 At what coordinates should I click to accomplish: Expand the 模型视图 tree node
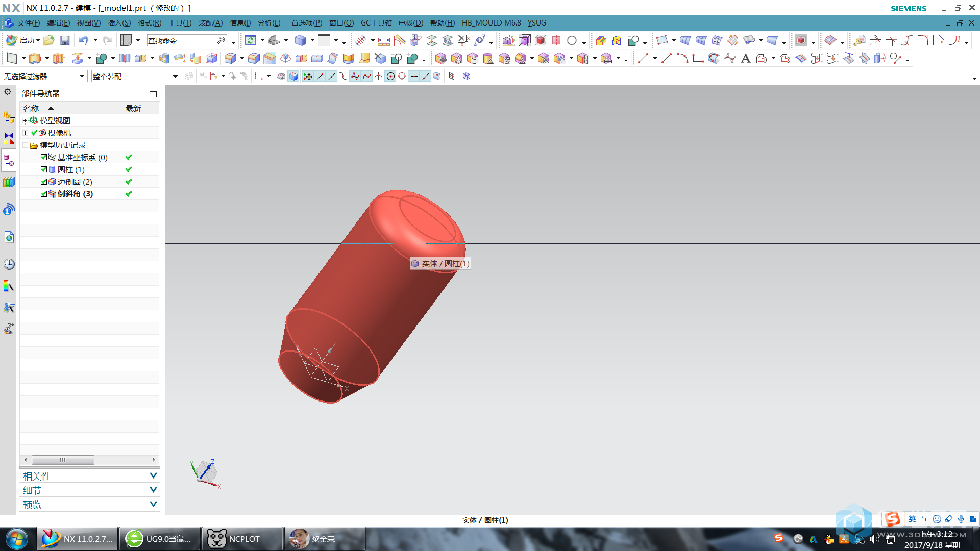pos(25,121)
